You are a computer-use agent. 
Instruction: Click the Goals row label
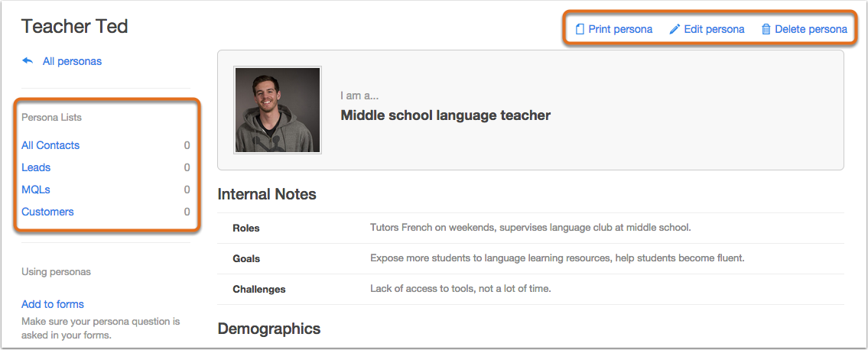tap(246, 258)
